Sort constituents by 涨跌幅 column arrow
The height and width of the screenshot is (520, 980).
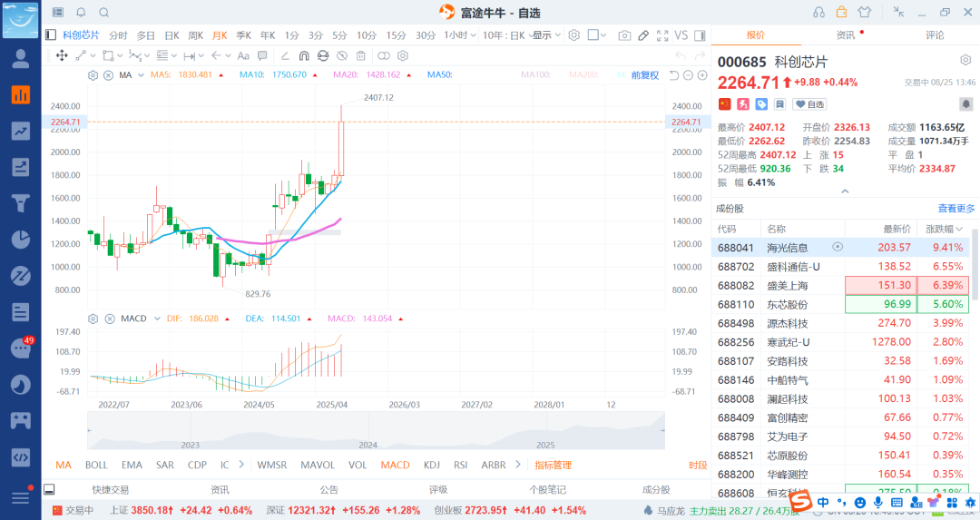pyautogui.click(x=959, y=229)
